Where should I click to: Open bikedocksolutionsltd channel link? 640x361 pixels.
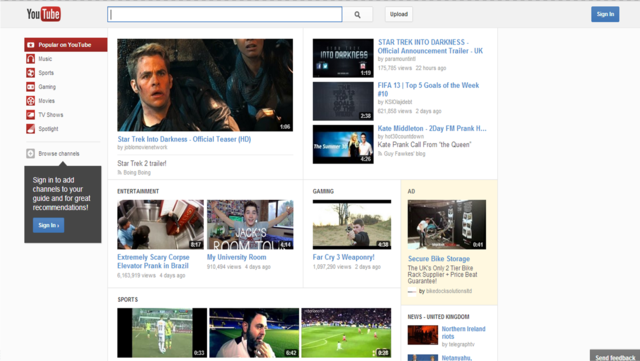[449, 291]
